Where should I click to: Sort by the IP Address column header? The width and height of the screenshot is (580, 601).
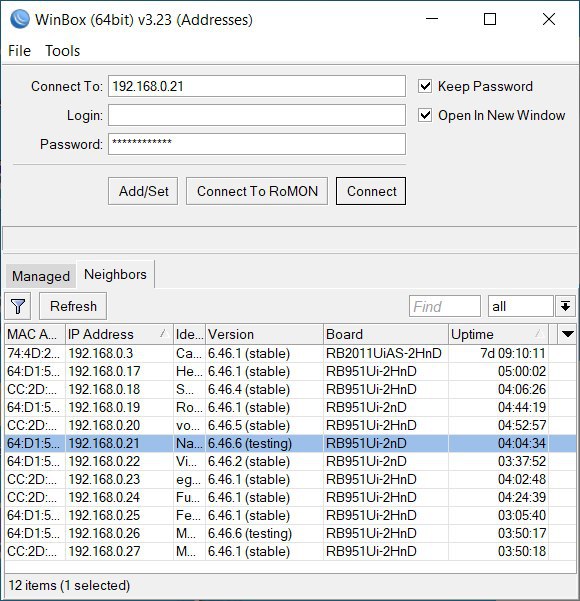[x=119, y=334]
